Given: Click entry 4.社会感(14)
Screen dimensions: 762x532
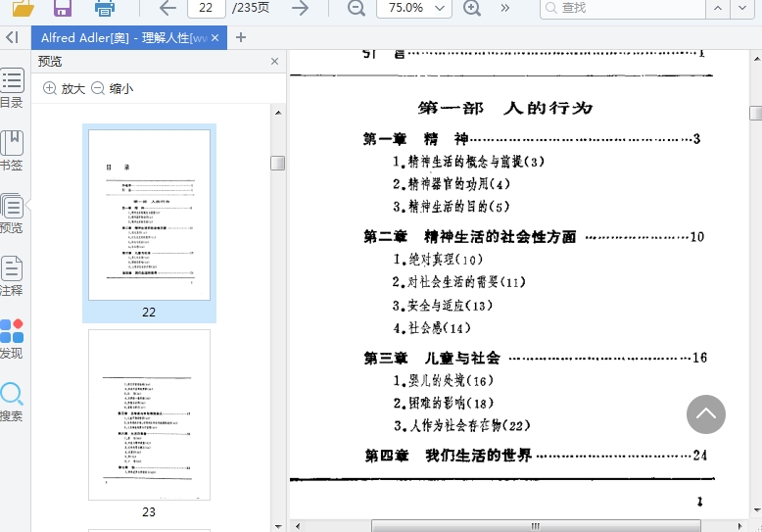Looking at the screenshot, I should (432, 328).
